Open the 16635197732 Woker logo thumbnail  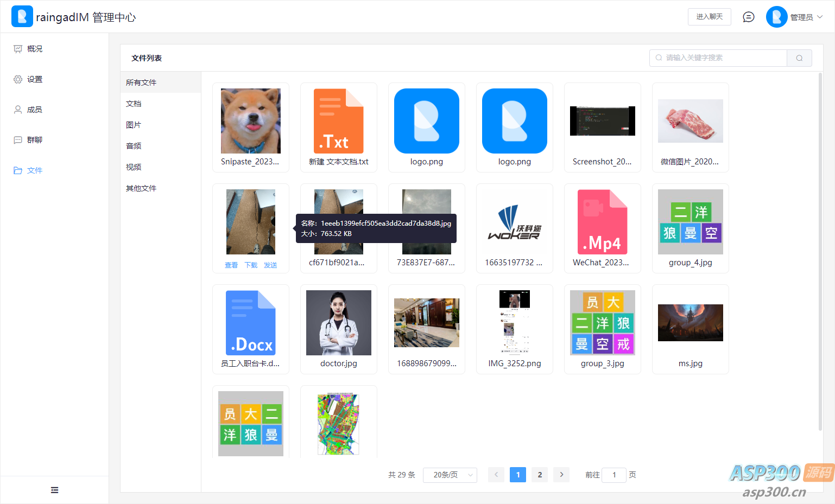coord(515,222)
